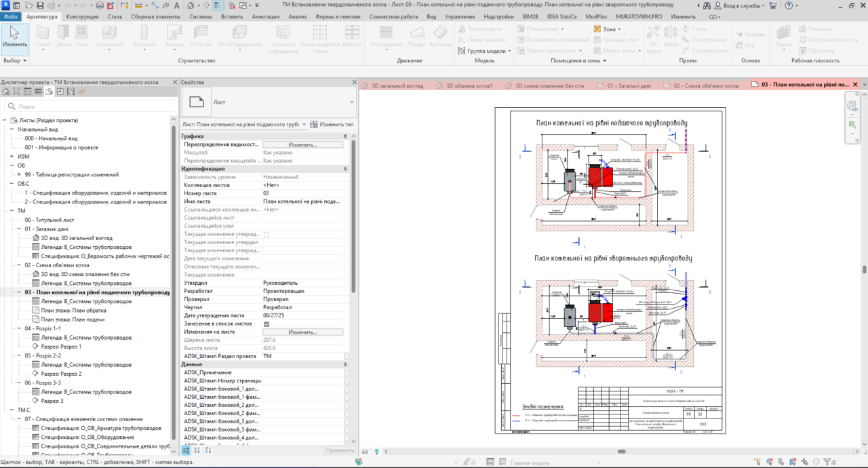Click the Print icon in quick access toolbar

coord(100,5)
